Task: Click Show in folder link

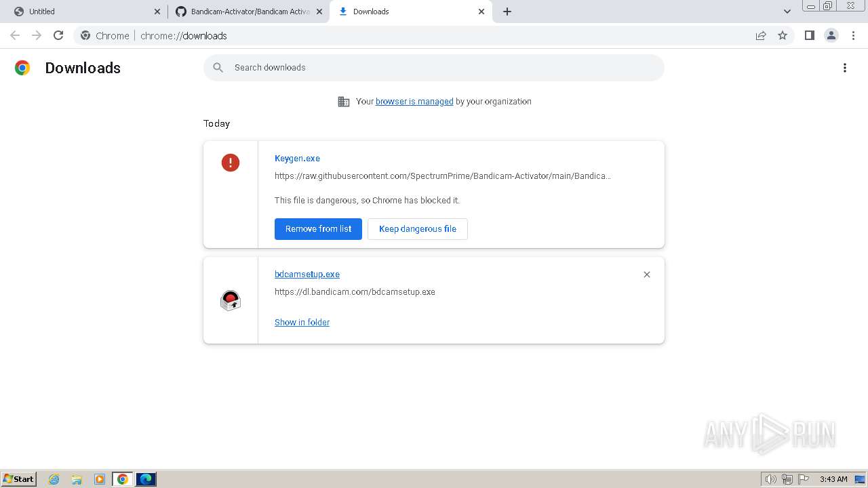Action: [x=302, y=323]
